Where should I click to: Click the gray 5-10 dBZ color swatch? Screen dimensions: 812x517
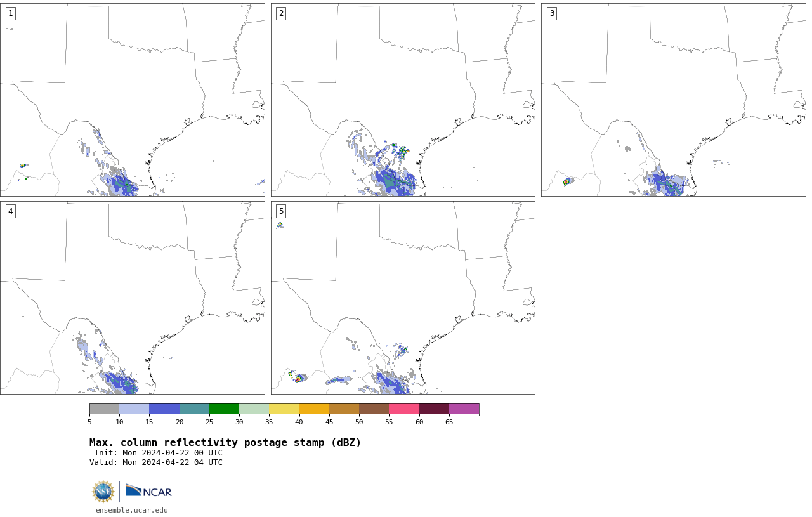click(x=104, y=409)
